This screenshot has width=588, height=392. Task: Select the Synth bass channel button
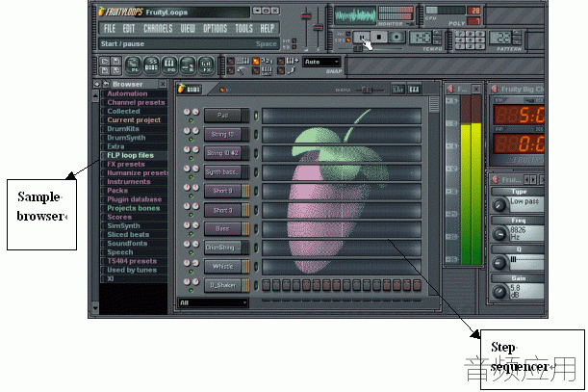coord(222,172)
